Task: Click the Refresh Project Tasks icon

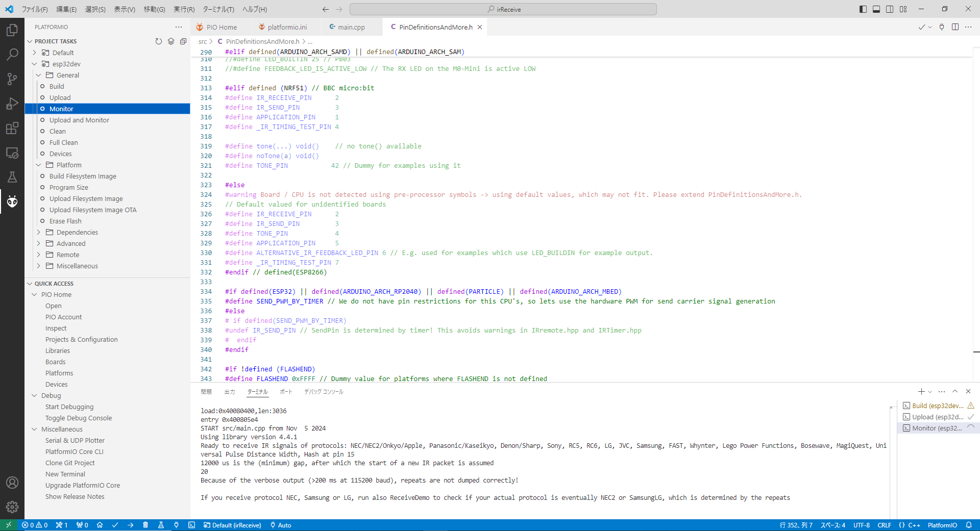Action: [x=159, y=41]
